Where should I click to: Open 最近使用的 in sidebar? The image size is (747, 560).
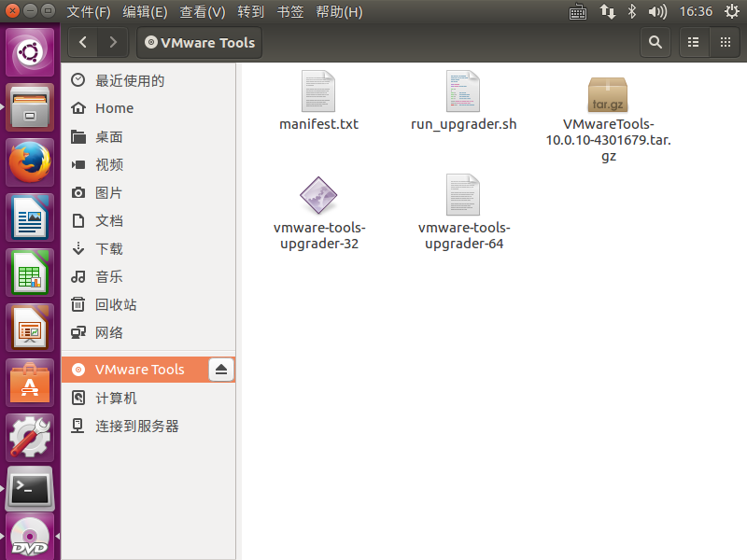pyautogui.click(x=148, y=80)
